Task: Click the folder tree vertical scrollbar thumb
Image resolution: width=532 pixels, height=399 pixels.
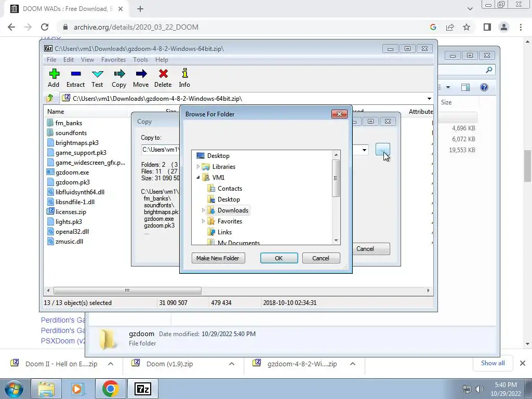Action: click(336, 178)
